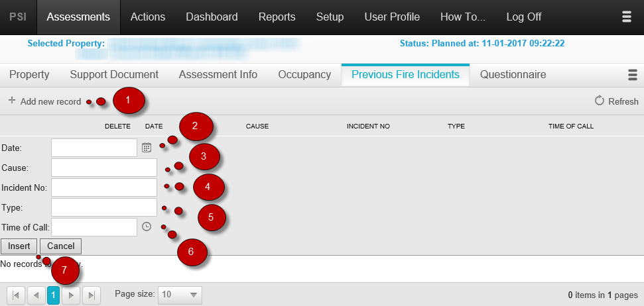Open the User Profile menu
Screen dimensions: 644x306
392,17
